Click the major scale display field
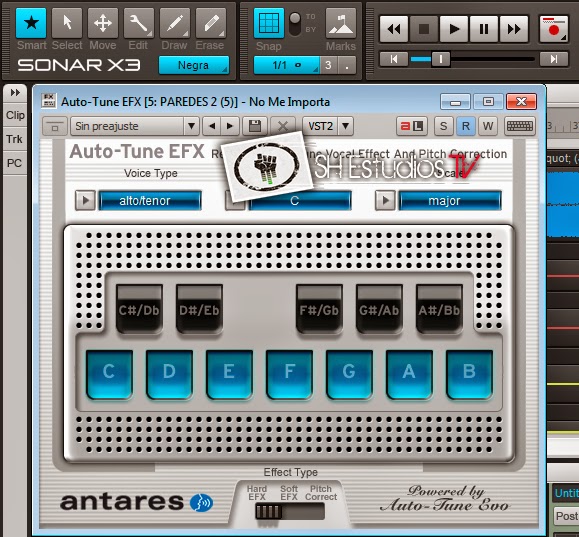Image resolution: width=579 pixels, height=537 pixels. coord(450,201)
